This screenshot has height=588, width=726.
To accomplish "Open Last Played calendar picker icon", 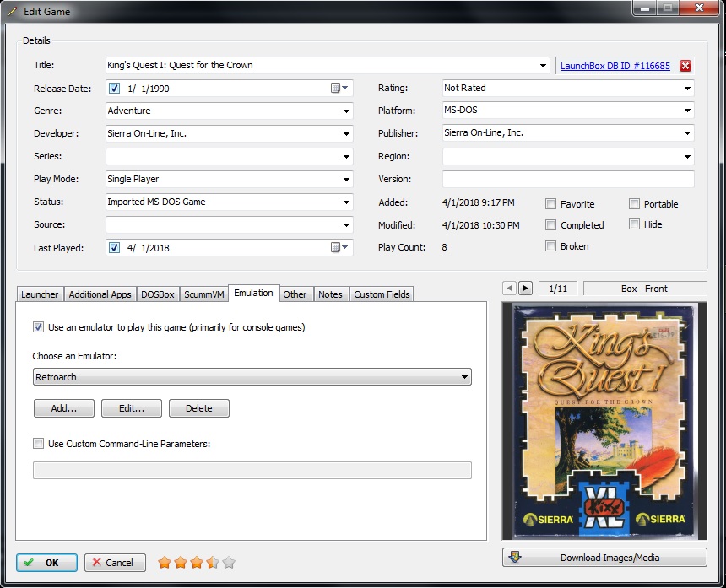I will click(x=339, y=247).
